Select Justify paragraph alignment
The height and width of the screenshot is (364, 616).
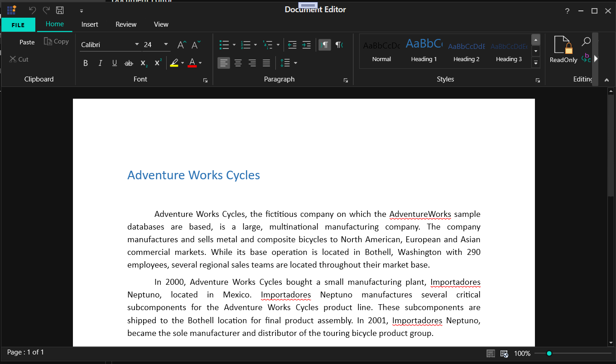[266, 63]
